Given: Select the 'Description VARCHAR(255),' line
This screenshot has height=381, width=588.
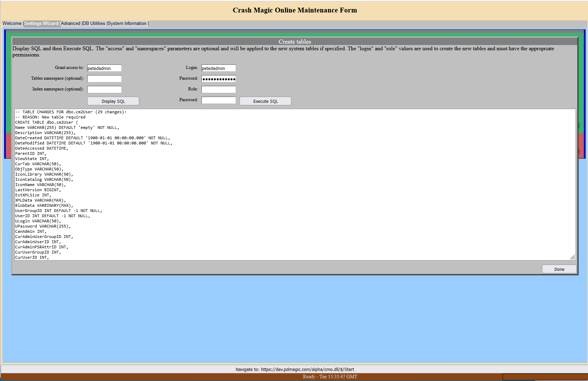Looking at the screenshot, I should [45, 133].
